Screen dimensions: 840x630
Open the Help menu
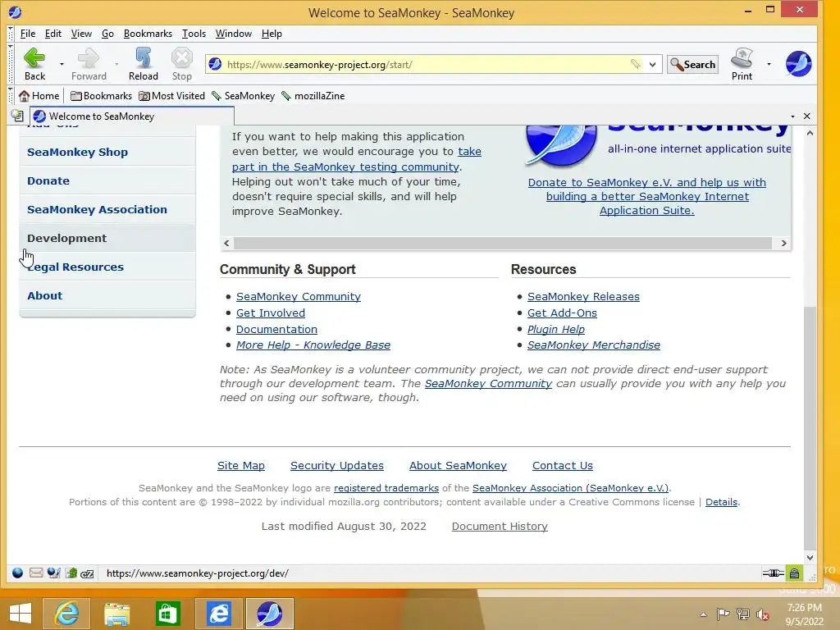point(272,34)
